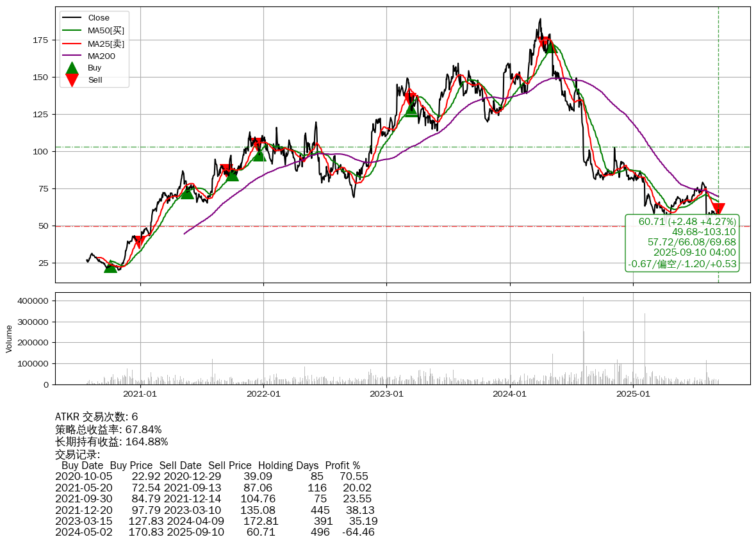Image resolution: width=756 pixels, height=544 pixels.
Task: Click the 2025-01 date label on x-axis
Action: tap(633, 394)
